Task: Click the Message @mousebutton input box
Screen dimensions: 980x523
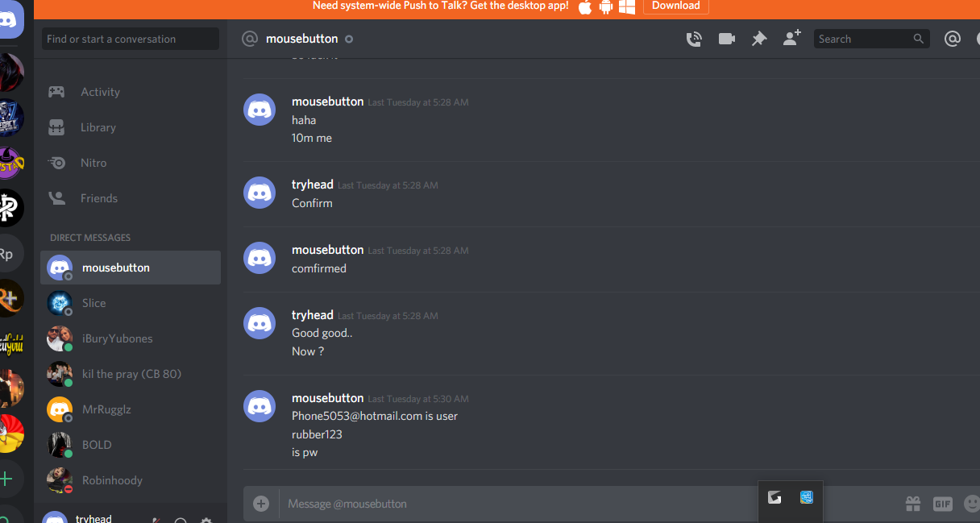Action: (x=588, y=504)
